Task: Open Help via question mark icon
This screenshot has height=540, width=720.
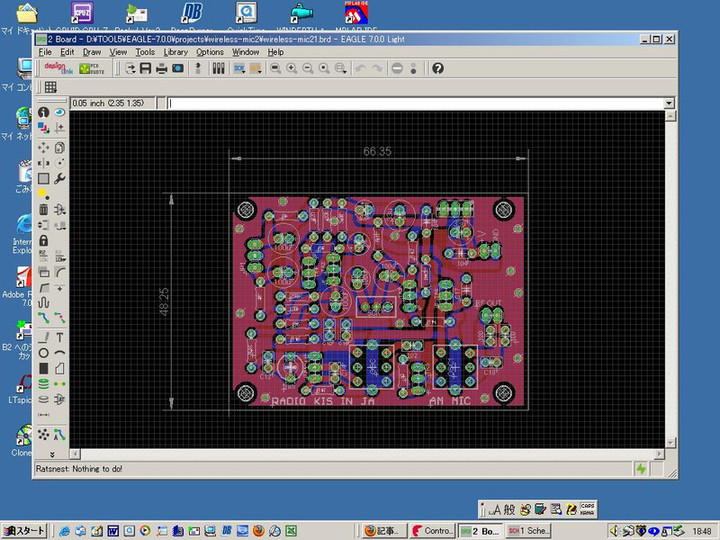Action: (437, 68)
